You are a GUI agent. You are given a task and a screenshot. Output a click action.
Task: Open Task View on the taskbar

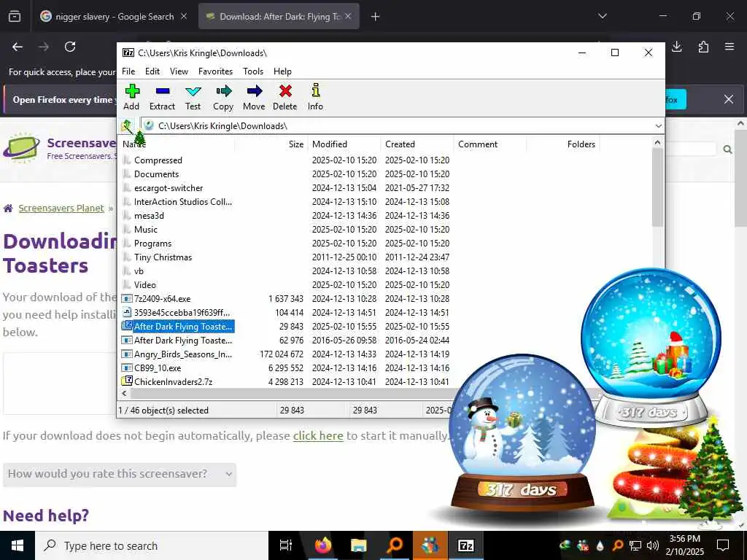coord(286,545)
